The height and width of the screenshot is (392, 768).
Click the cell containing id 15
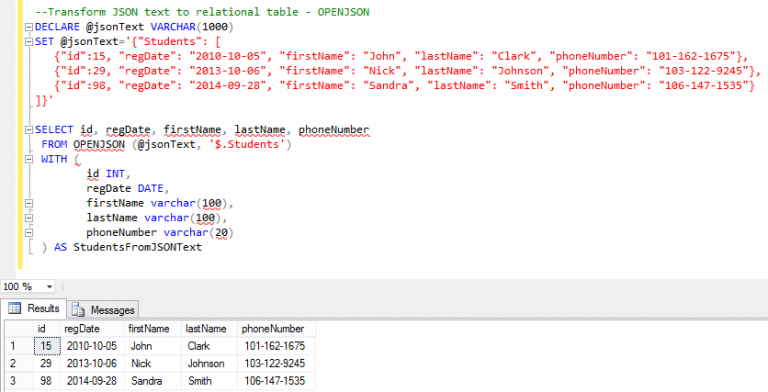coord(47,346)
